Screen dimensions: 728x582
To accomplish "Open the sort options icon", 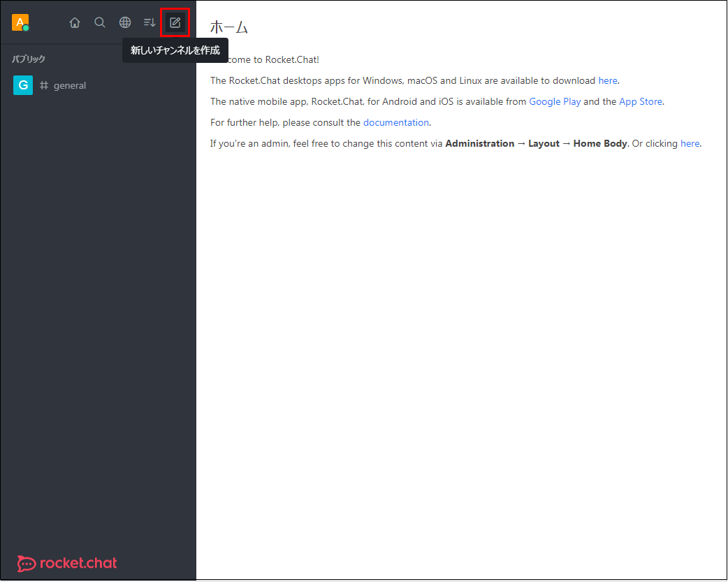I will coord(150,22).
